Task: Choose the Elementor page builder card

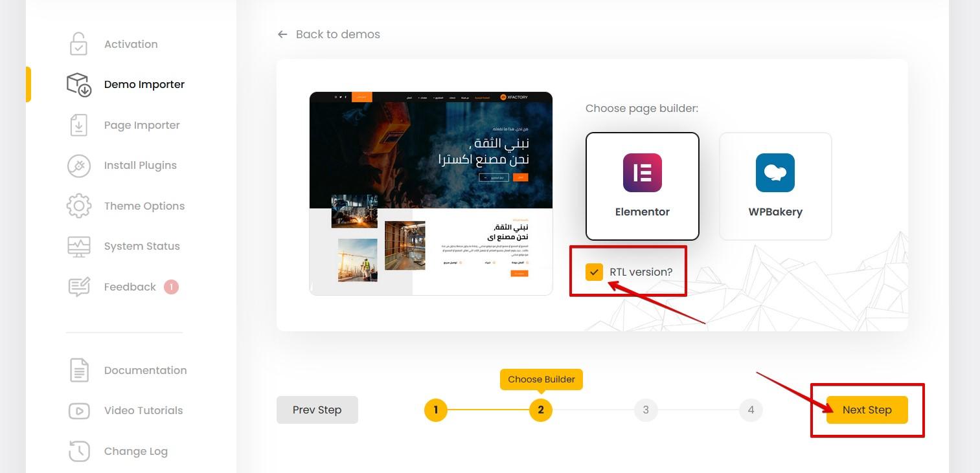Action: coord(643,186)
